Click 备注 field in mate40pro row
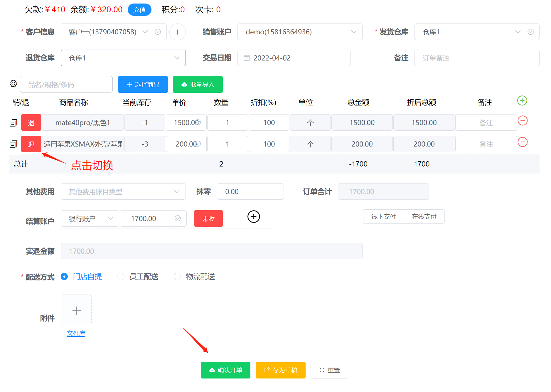Viewport: 551px width, 392px height. (x=486, y=122)
